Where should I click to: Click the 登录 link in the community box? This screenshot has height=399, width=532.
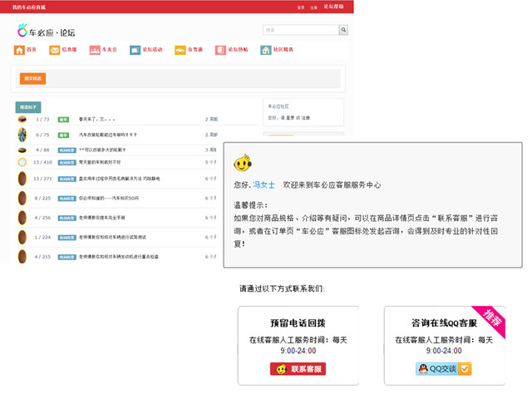(290, 118)
